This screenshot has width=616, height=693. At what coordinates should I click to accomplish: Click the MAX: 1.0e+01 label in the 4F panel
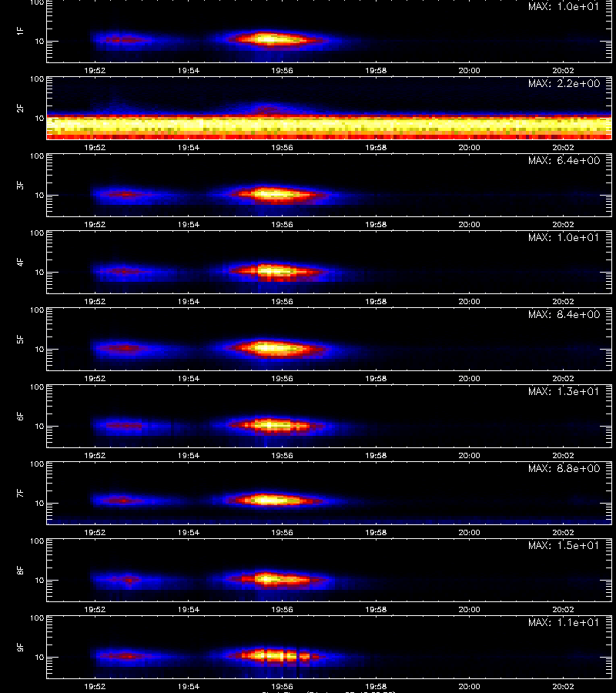pos(564,238)
